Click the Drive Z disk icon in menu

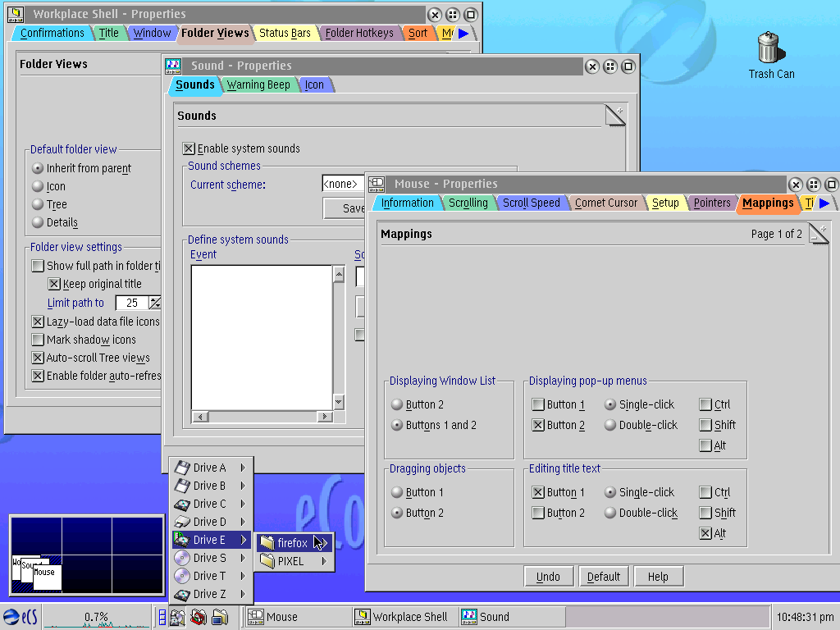click(x=182, y=594)
